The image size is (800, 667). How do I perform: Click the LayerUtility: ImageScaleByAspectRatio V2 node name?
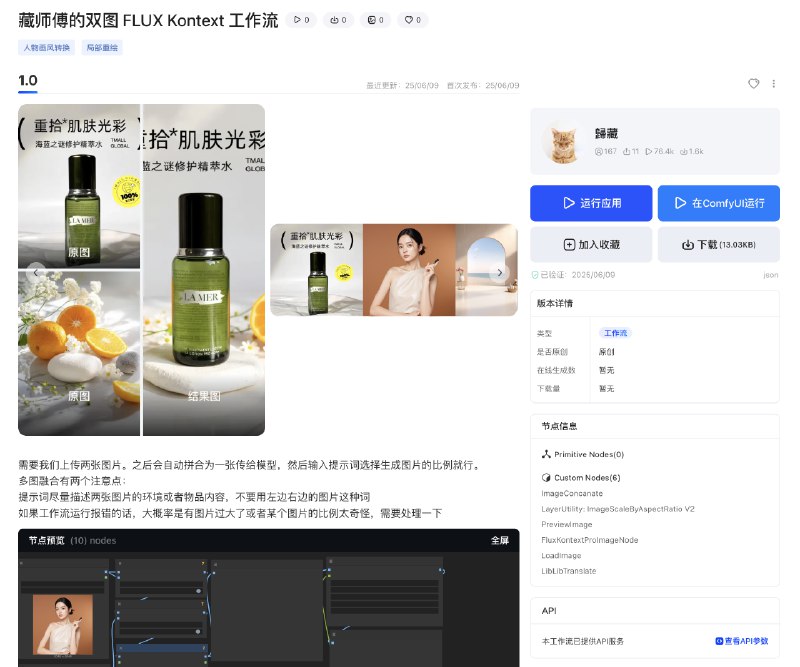pos(618,509)
